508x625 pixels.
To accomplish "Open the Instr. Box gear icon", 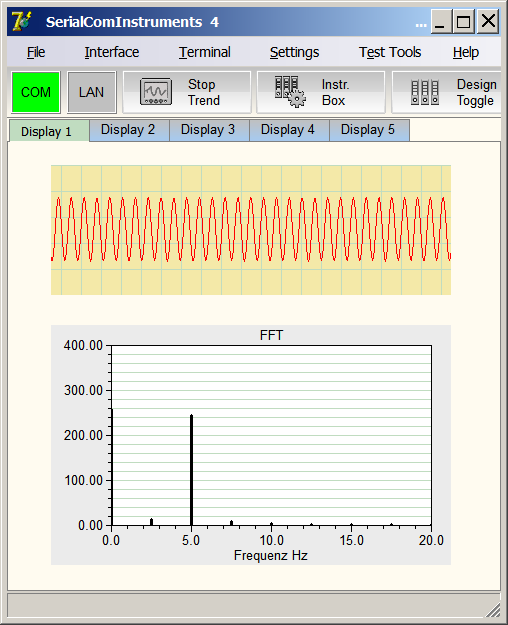I will pos(290,92).
